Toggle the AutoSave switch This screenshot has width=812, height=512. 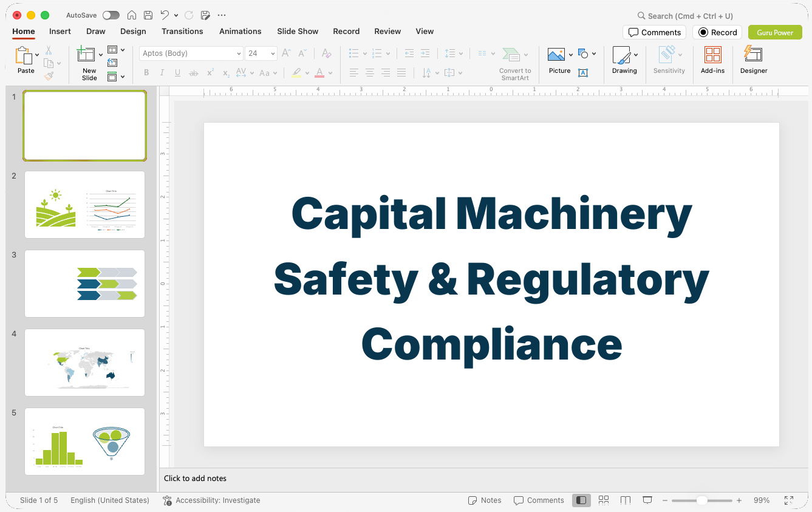tap(111, 15)
